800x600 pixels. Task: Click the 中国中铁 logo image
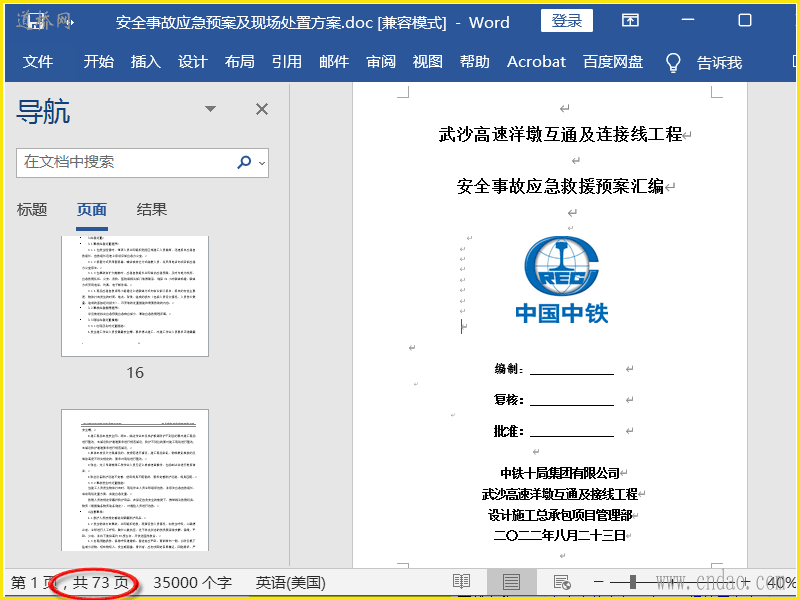pos(562,279)
